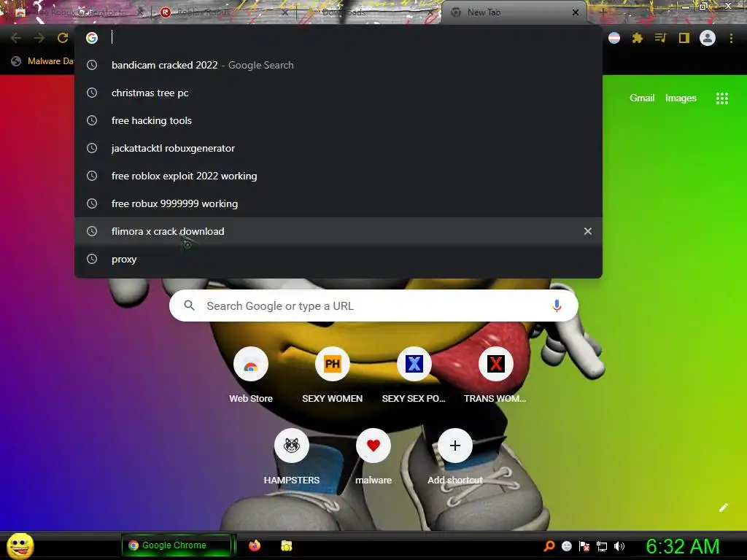This screenshot has width=747, height=560.
Task: Start voice search with microphone icon
Action: click(x=557, y=306)
